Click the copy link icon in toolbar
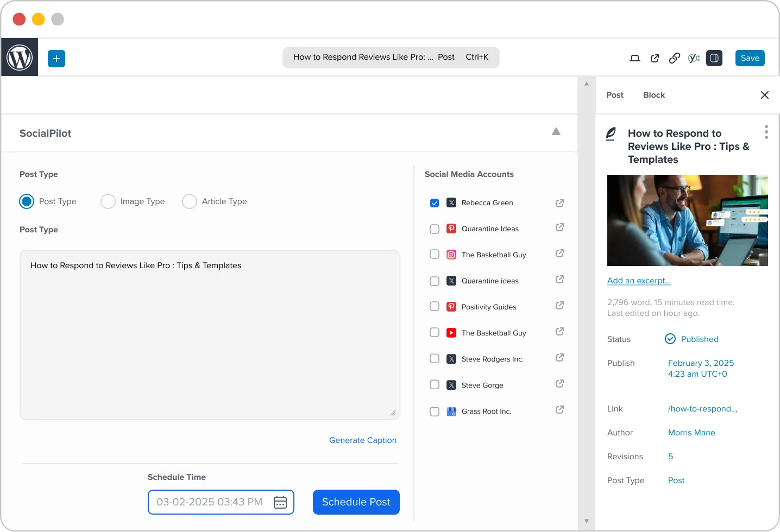Viewport: 780px width, 532px height. coord(674,58)
